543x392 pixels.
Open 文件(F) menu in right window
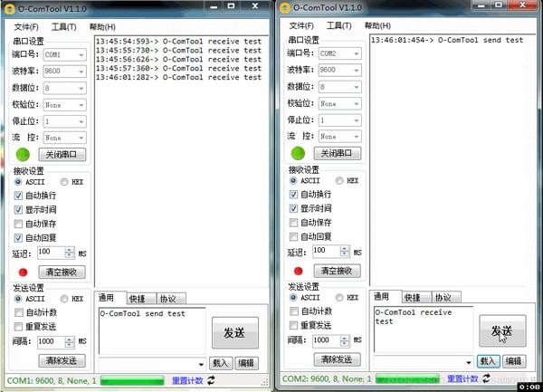point(301,25)
